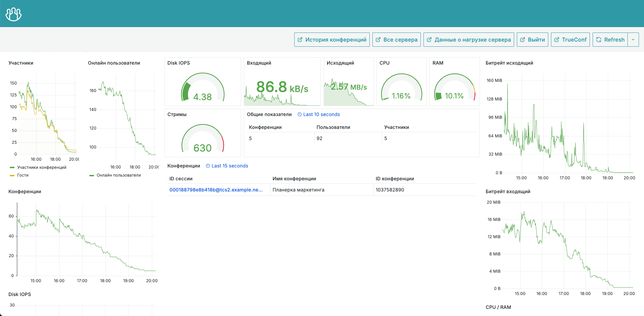Open the top Disk IOPS gauge panel title menu
Viewport: 644px width, 316px height.
179,63
